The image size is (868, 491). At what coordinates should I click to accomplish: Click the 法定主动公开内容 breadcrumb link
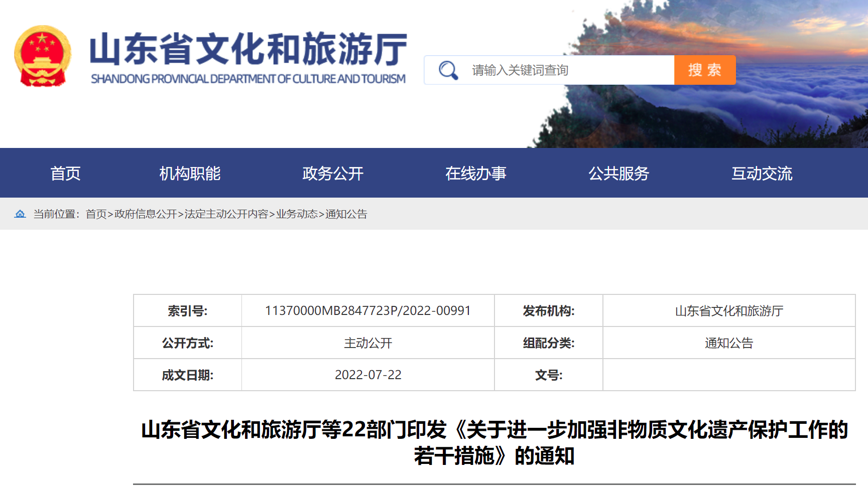coord(226,214)
